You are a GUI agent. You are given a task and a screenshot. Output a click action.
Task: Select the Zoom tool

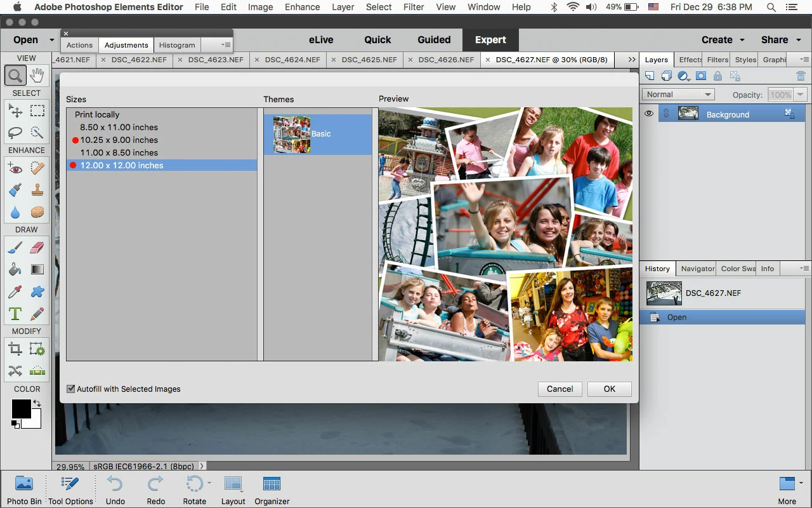click(x=15, y=76)
